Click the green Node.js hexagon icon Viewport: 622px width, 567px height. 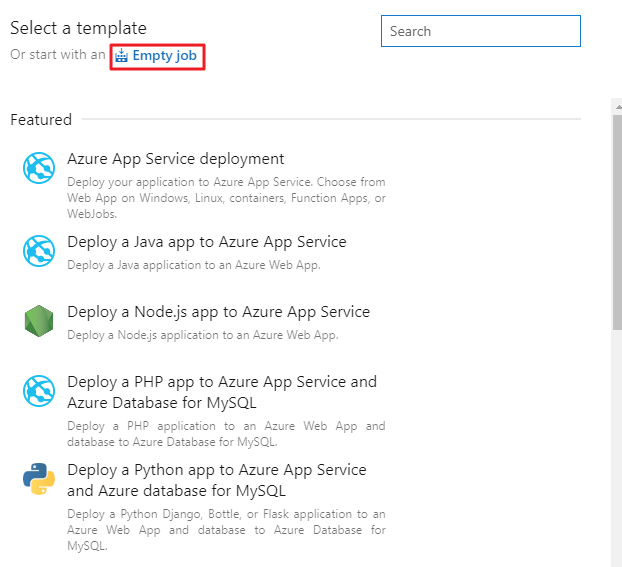point(39,321)
